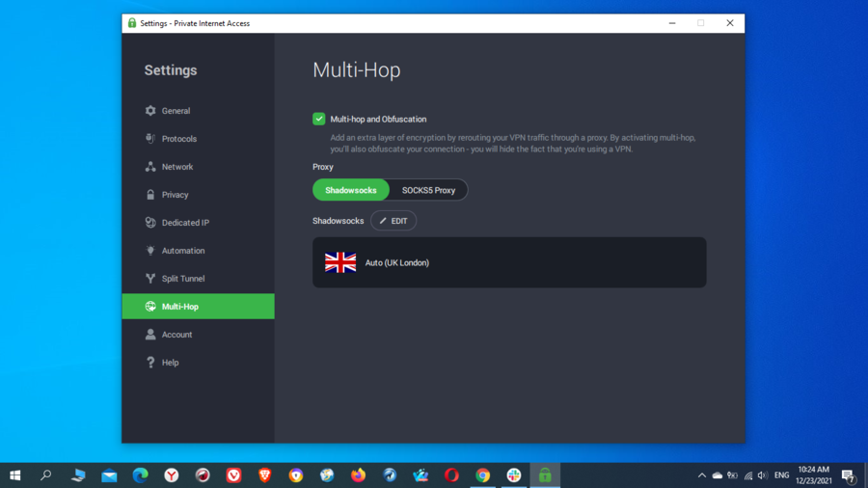Open the Help section
This screenshot has width=868, height=488.
click(x=170, y=363)
